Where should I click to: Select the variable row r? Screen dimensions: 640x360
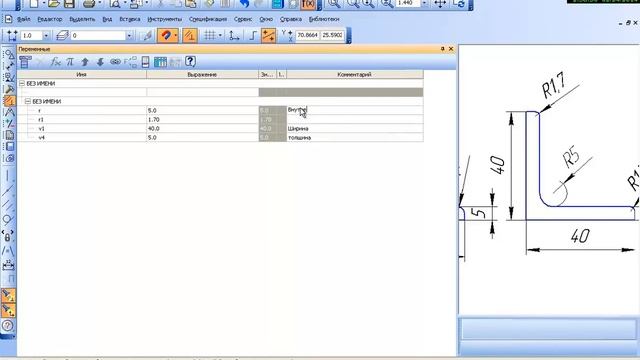click(220, 110)
